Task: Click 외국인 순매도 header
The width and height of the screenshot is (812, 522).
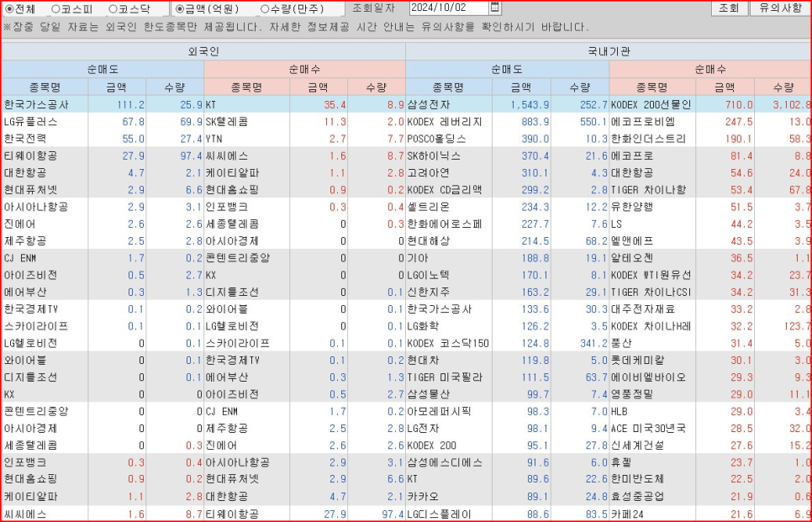Action: [103, 70]
